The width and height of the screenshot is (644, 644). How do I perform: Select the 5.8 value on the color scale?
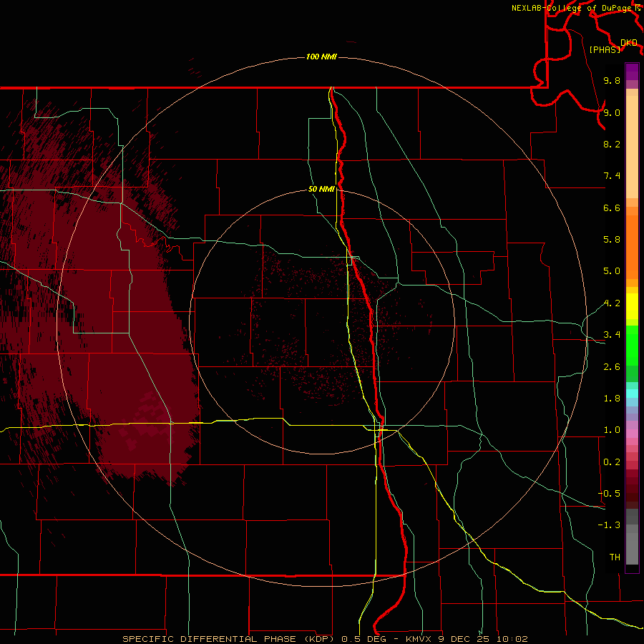[x=612, y=240]
